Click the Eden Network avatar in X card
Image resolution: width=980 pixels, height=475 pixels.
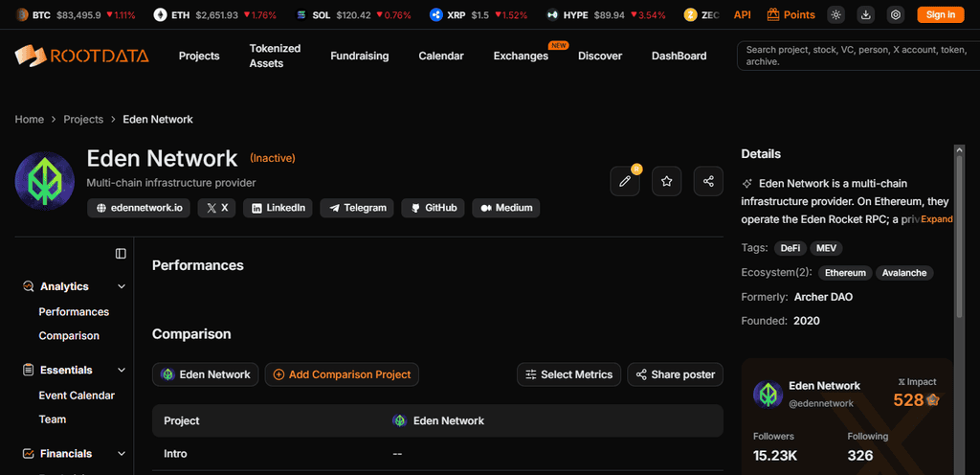tap(768, 395)
